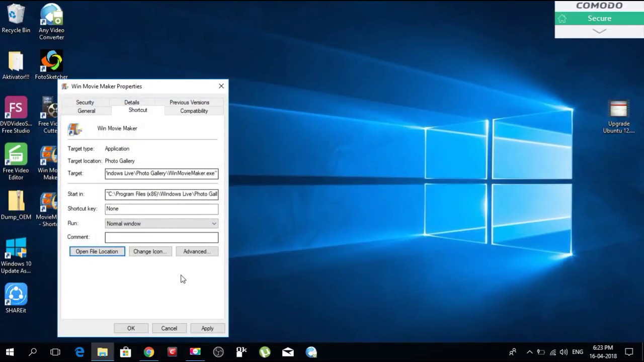Viewport: 644px width, 362px height.
Task: Click the Start in field
Action: click(x=162, y=194)
